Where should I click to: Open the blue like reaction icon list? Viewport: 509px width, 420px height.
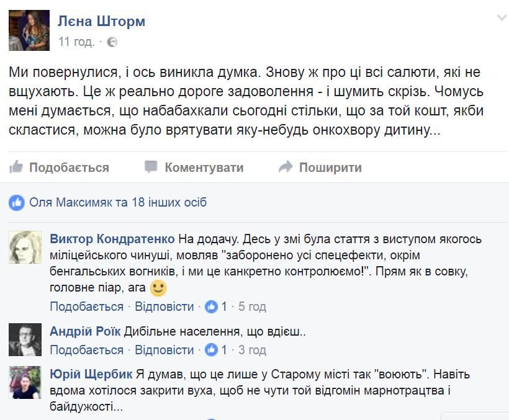tap(17, 202)
